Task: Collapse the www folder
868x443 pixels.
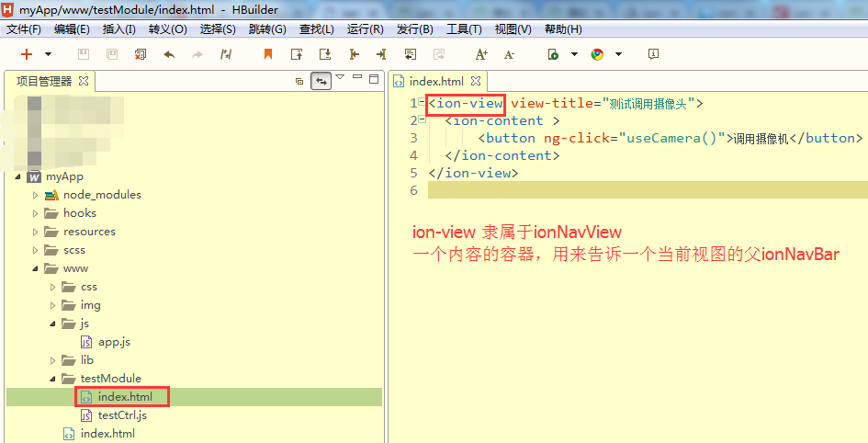Action: tap(36, 268)
